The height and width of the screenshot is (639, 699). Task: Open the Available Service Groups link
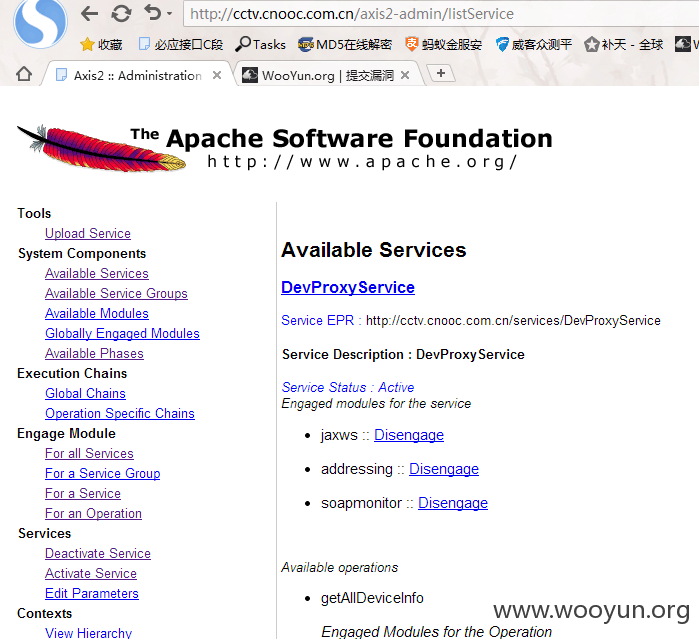pos(116,293)
